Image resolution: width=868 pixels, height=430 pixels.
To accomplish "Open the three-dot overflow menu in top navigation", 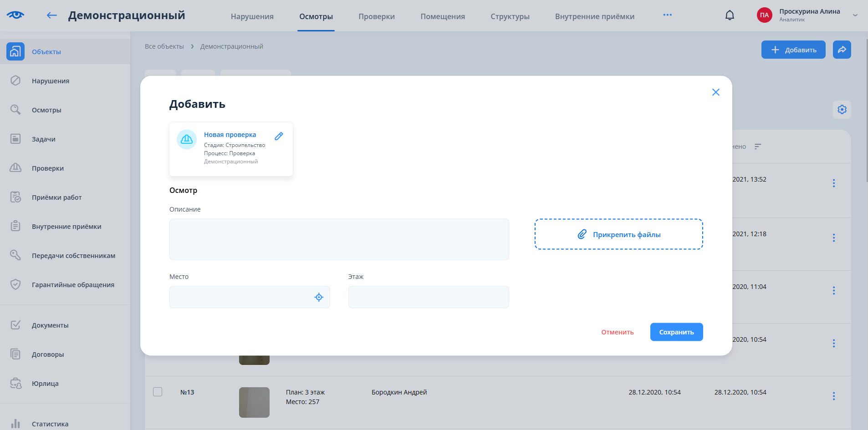I will [667, 15].
